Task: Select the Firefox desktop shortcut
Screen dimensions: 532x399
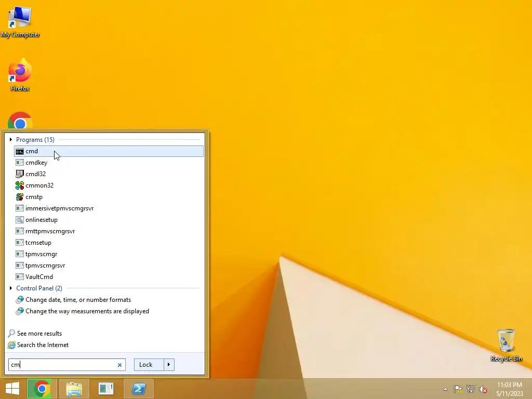Action: tap(20, 75)
